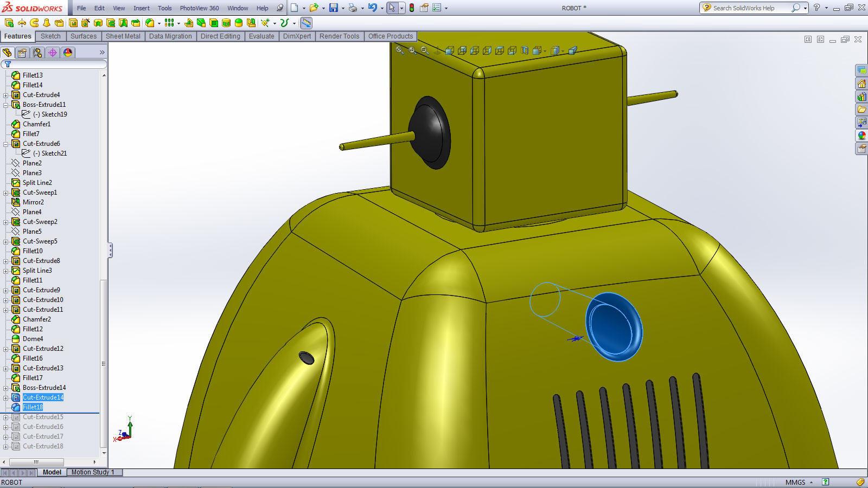The width and height of the screenshot is (868, 488).
Task: Click the Open file folder icon
Action: [x=313, y=8]
